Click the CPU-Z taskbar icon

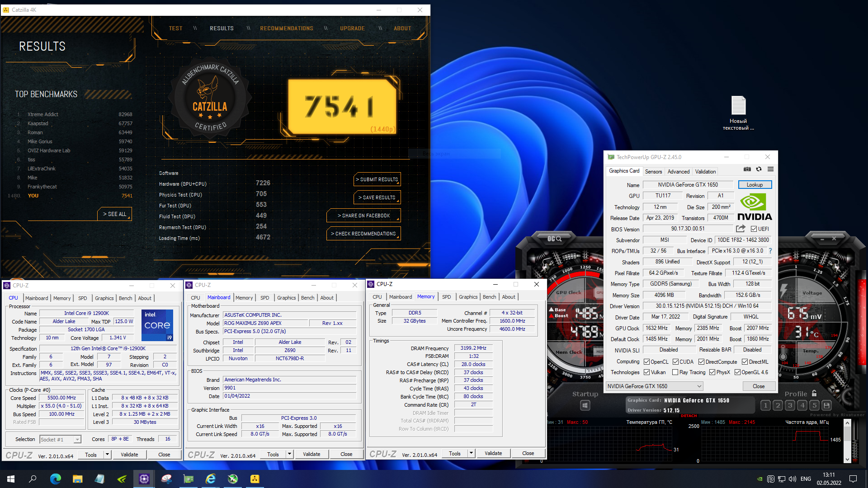click(x=144, y=479)
